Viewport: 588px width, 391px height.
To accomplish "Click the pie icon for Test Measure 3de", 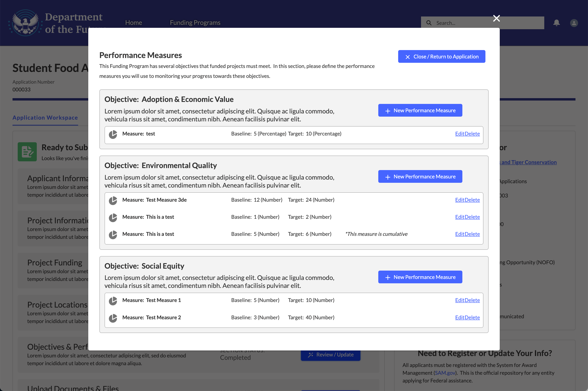I will coord(113,200).
